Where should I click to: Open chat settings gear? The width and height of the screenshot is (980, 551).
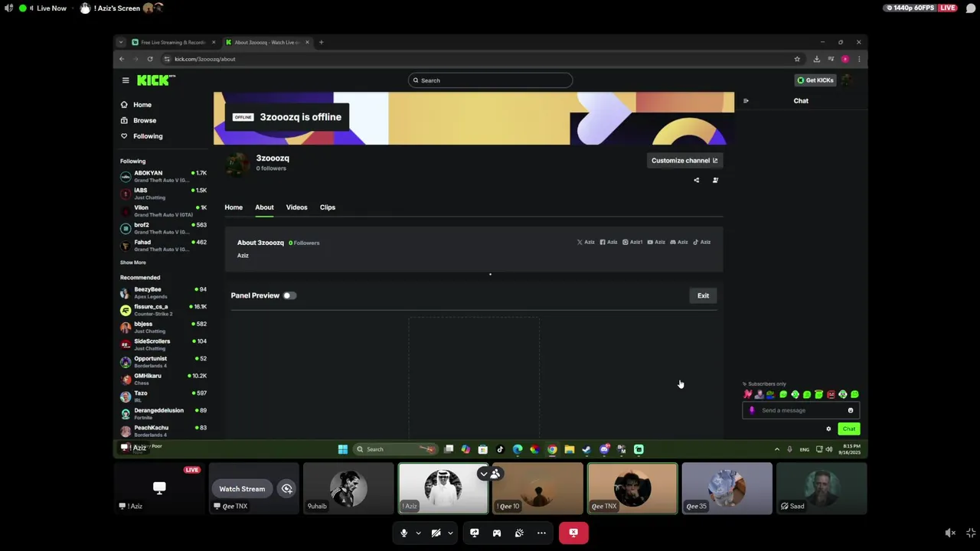click(828, 429)
